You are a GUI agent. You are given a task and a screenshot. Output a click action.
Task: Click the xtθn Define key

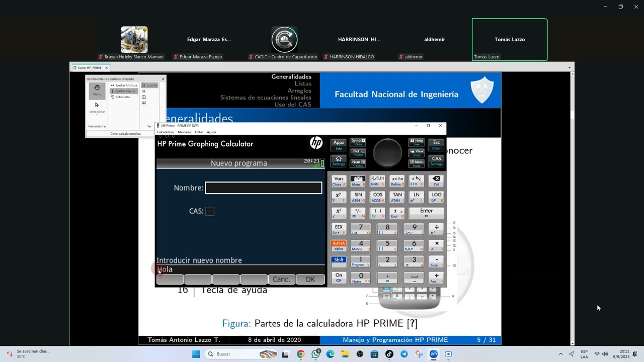point(397,181)
